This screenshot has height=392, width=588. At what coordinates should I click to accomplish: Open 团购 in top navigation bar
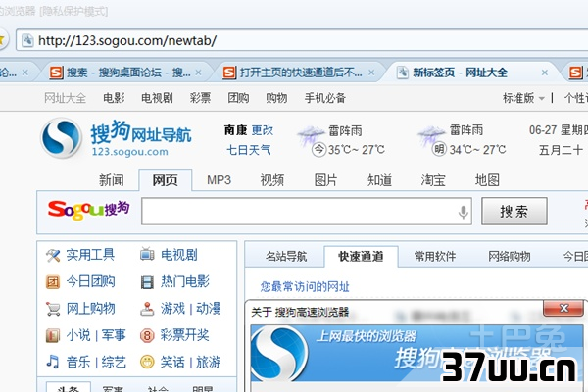[238, 98]
